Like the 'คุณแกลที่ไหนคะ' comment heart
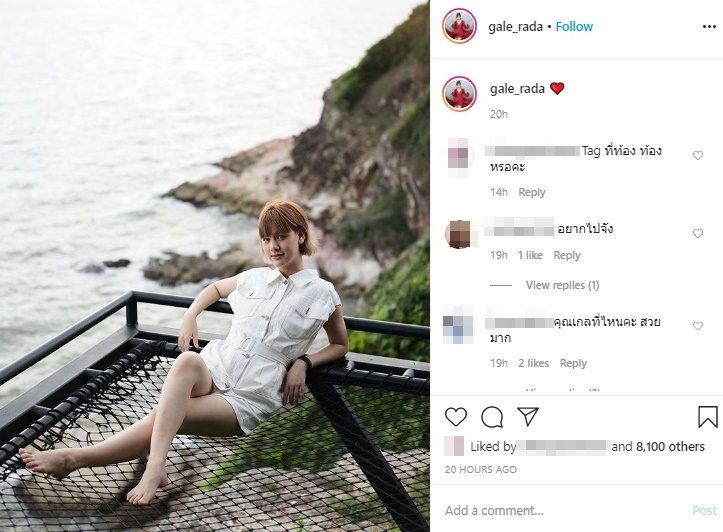 pos(698,326)
